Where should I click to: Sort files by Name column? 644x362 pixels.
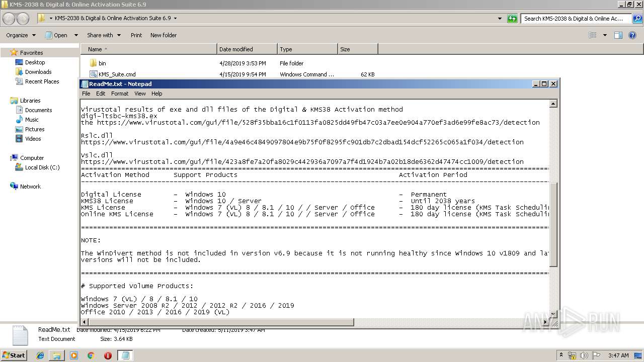pyautogui.click(x=148, y=49)
